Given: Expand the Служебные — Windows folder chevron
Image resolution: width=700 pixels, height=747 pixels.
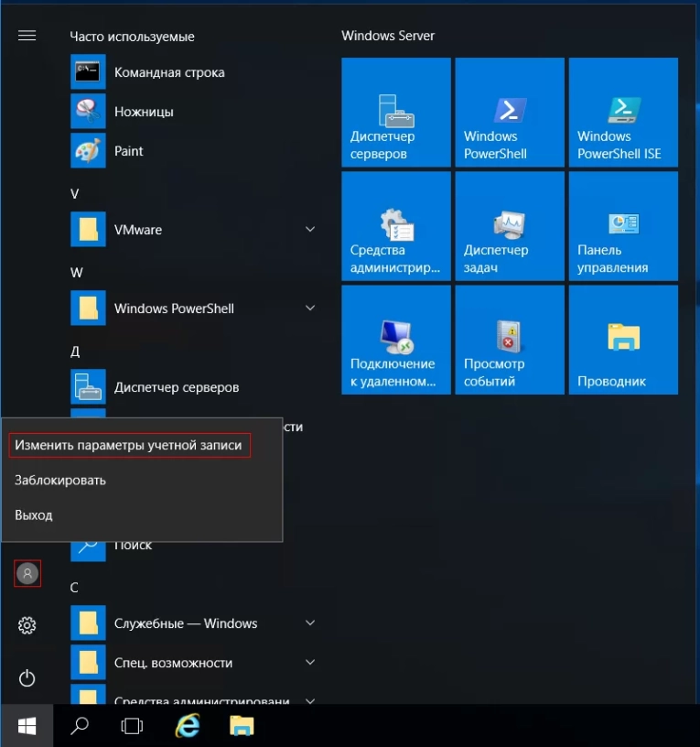Looking at the screenshot, I should pos(310,623).
